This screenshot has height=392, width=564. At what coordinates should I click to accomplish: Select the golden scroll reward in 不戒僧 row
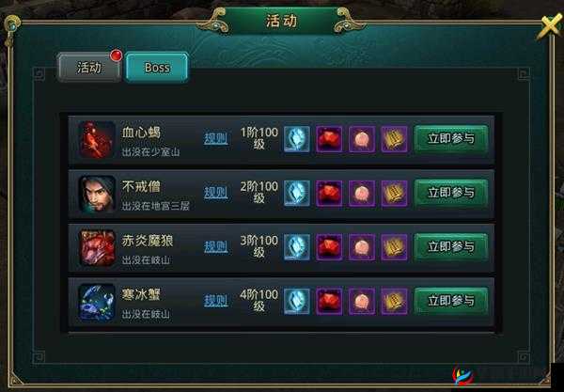point(394,193)
